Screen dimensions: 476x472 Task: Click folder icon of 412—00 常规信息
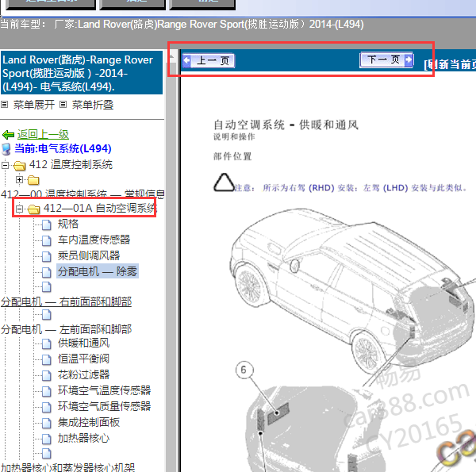33,180
